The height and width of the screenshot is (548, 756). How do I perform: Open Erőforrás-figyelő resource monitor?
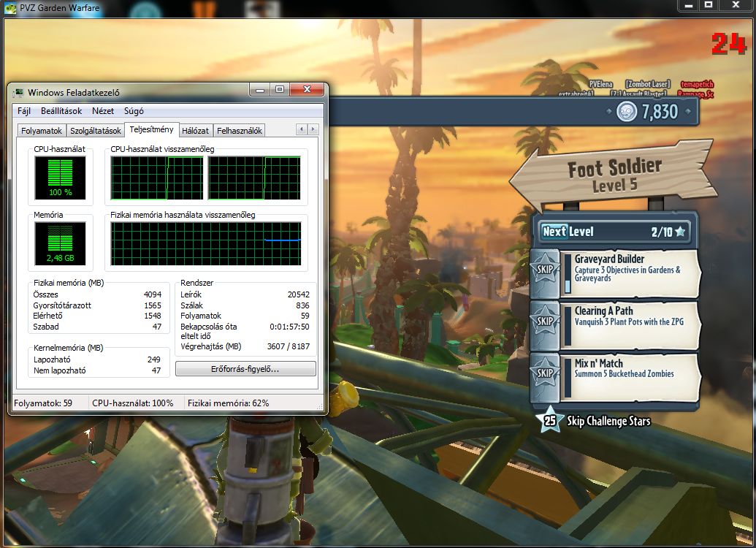[x=245, y=369]
